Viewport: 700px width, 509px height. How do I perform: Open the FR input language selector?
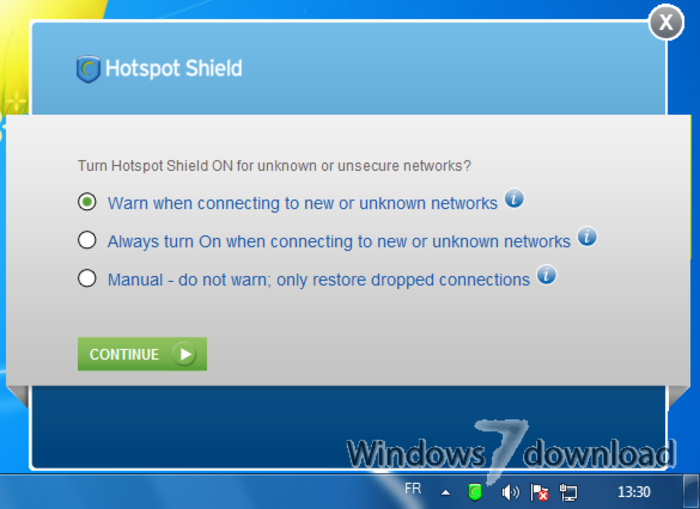pyautogui.click(x=413, y=489)
